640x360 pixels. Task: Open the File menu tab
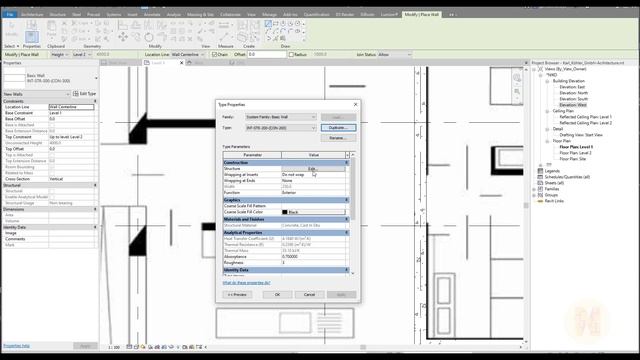(x=9, y=14)
